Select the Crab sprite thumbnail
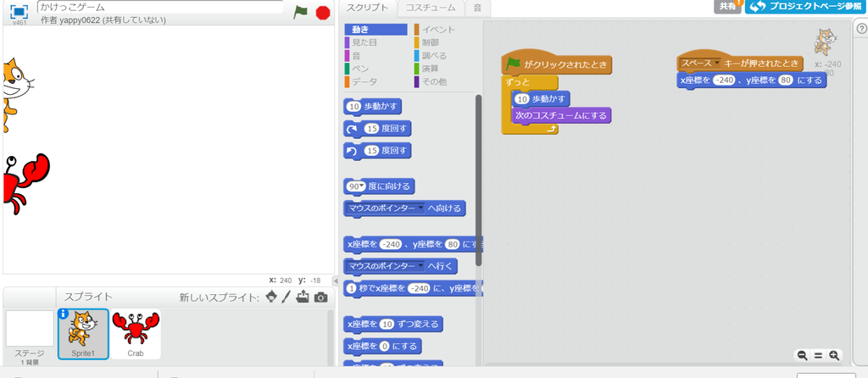Image resolution: width=868 pixels, height=378 pixels. click(x=136, y=334)
